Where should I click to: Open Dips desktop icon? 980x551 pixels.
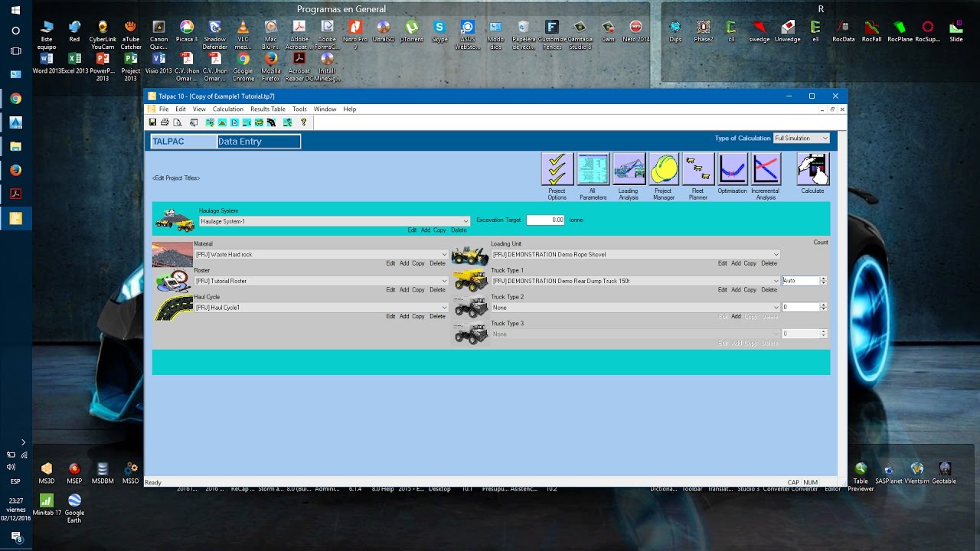click(675, 31)
